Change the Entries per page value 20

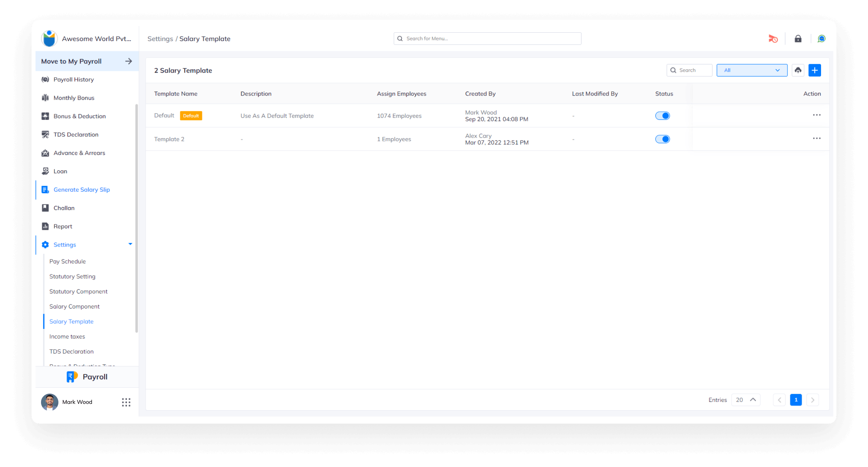point(746,400)
